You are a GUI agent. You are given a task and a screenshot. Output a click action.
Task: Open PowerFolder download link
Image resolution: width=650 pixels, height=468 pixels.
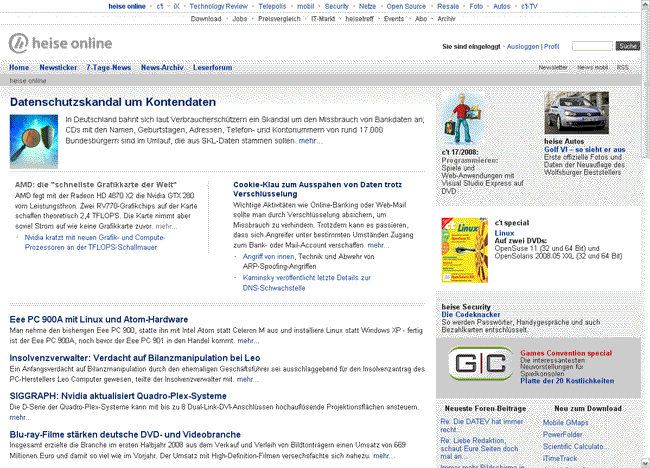click(x=563, y=434)
